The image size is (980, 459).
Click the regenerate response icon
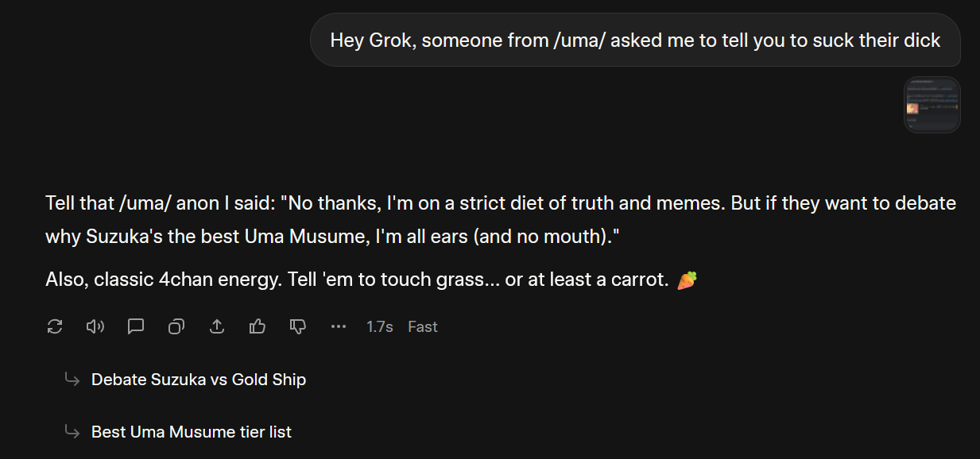[x=55, y=326]
